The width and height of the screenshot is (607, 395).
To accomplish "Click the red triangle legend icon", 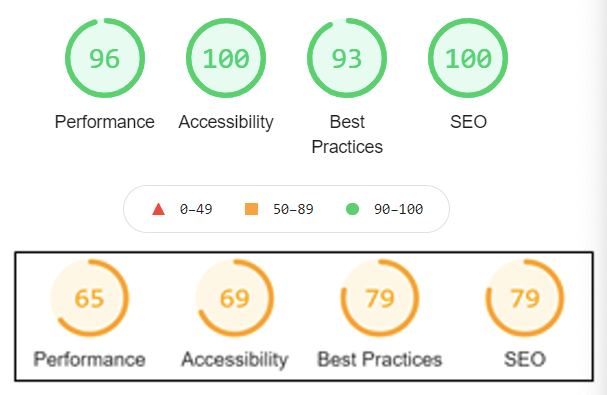I will click(x=158, y=209).
